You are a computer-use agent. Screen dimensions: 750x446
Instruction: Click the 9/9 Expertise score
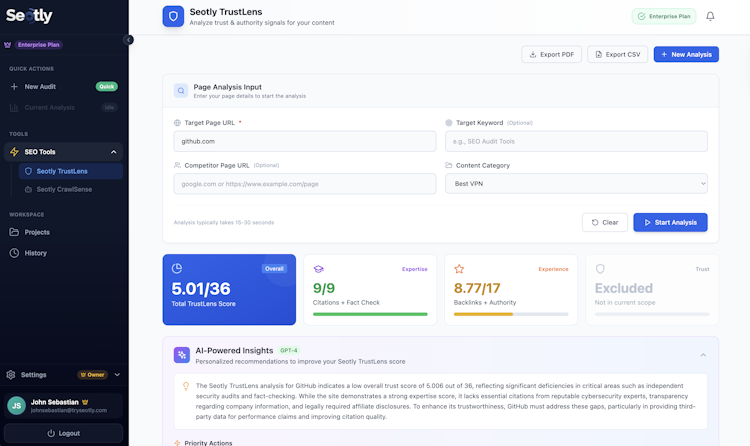click(324, 288)
